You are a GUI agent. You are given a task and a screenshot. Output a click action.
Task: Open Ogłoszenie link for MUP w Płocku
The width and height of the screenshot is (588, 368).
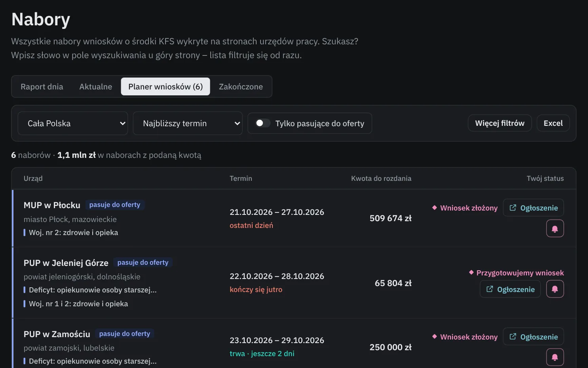(533, 208)
